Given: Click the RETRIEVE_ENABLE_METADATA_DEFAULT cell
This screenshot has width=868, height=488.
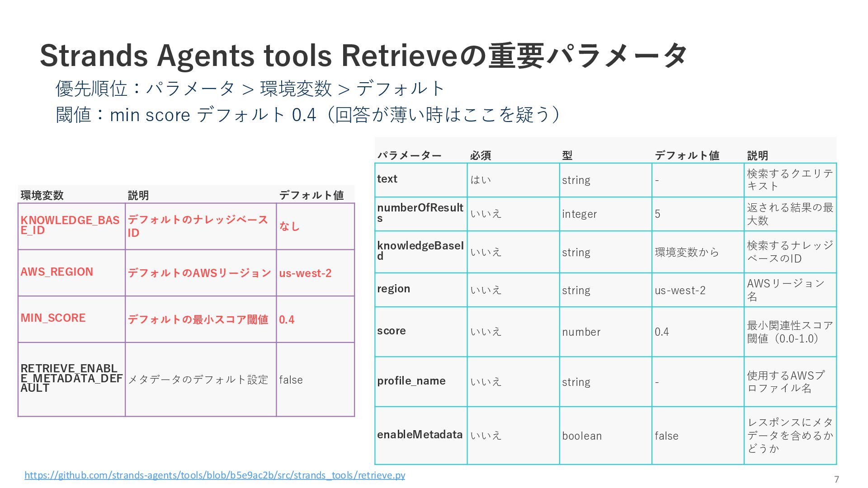Looking at the screenshot, I should (x=71, y=378).
